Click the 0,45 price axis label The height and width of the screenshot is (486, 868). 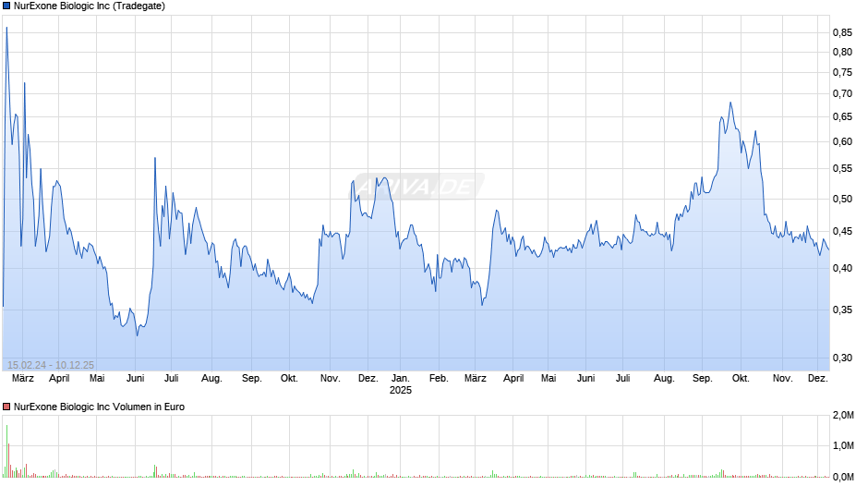pyautogui.click(x=842, y=232)
